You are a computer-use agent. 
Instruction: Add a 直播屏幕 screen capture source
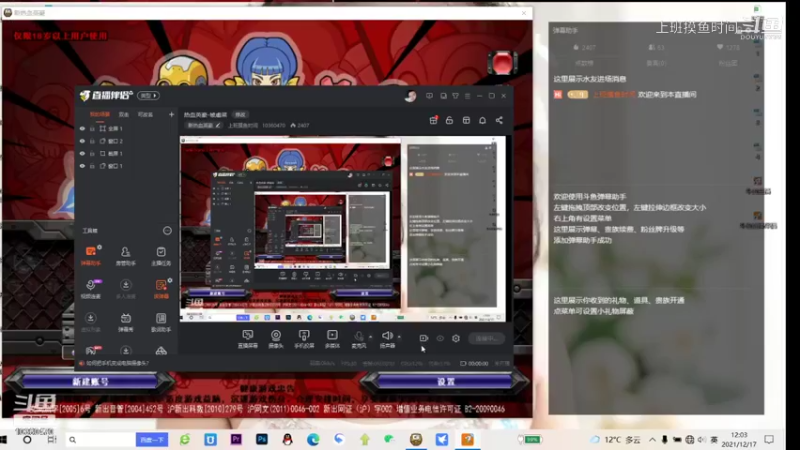pyautogui.click(x=247, y=339)
